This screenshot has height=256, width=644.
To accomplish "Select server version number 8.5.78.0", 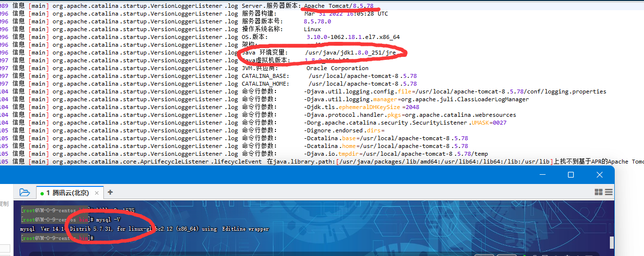I will (317, 21).
